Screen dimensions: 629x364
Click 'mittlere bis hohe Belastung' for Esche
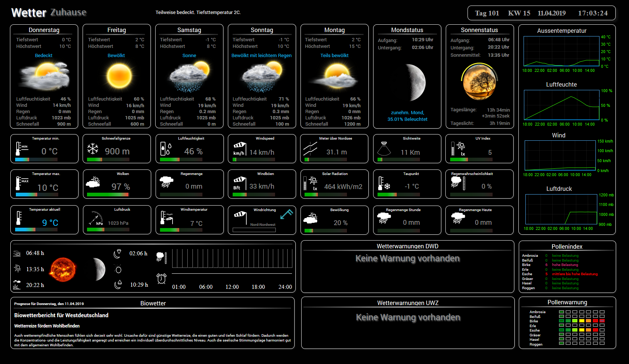pos(575,274)
